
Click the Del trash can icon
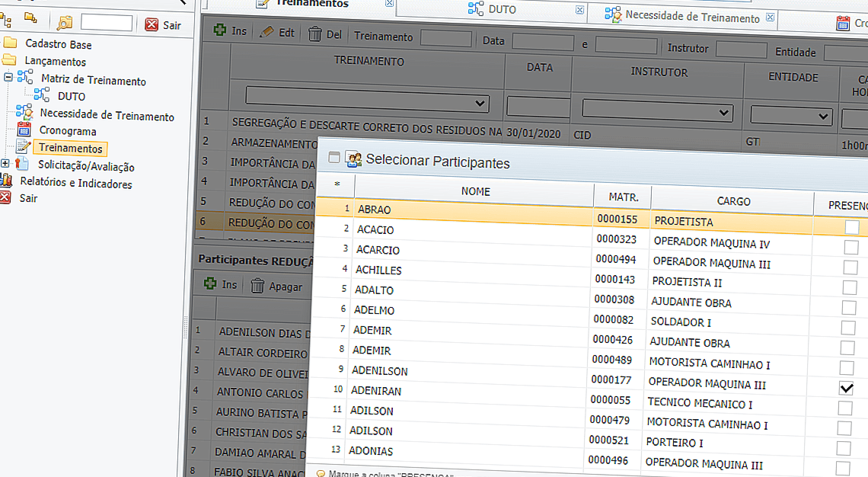coord(314,34)
